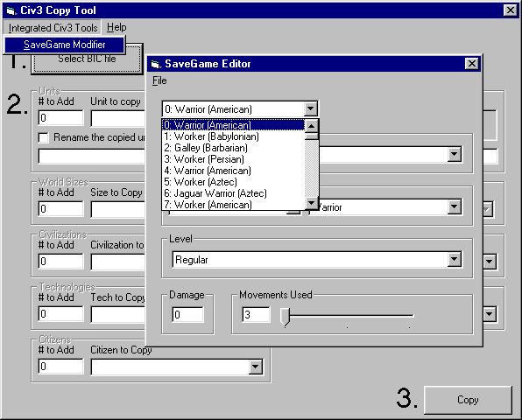The width and height of the screenshot is (522, 420).
Task: Open the dropdown arrow right of Civilizations row
Action: click(x=490, y=262)
